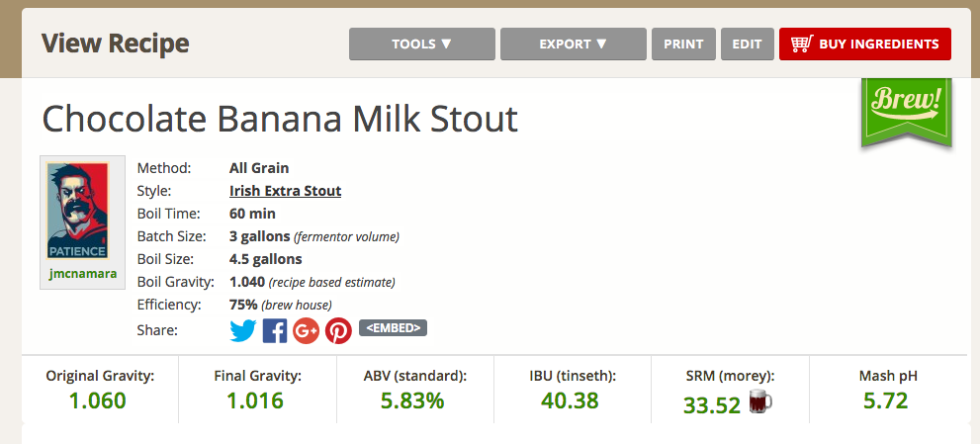Share recipe on Google Plus

[x=307, y=330]
